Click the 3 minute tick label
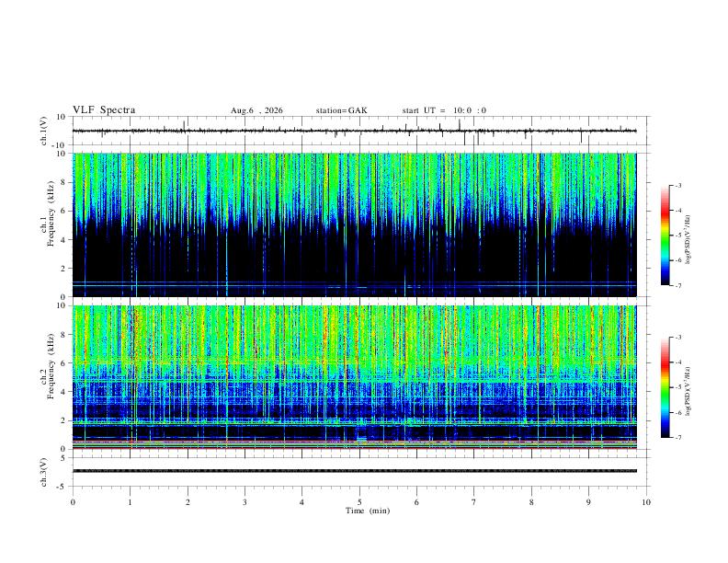The height and width of the screenshot is (563, 728). coord(245,502)
